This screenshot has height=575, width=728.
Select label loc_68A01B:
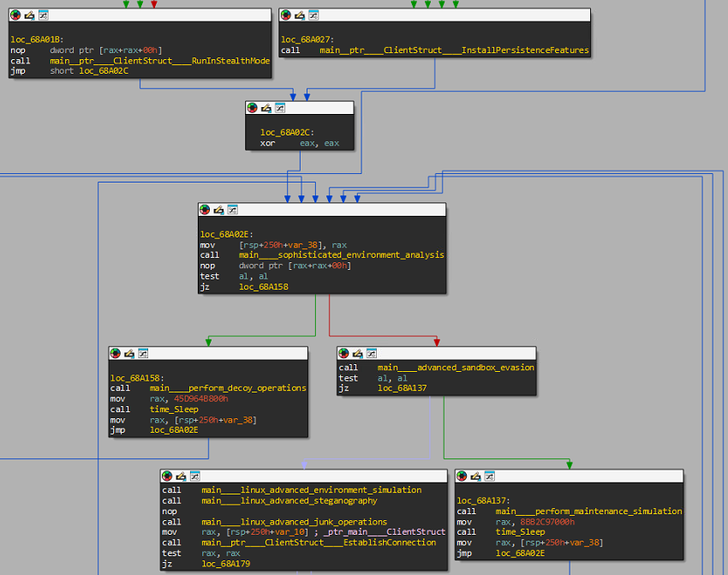[x=37, y=39]
